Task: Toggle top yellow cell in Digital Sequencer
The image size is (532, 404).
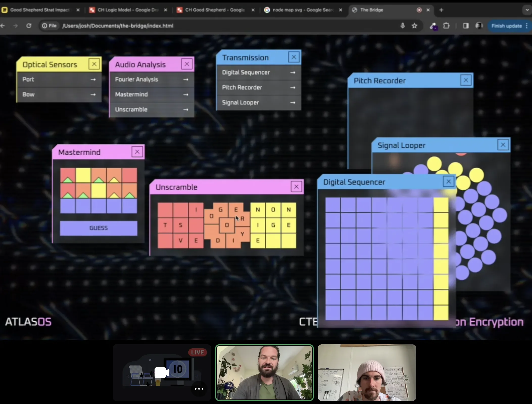Action: [441, 205]
